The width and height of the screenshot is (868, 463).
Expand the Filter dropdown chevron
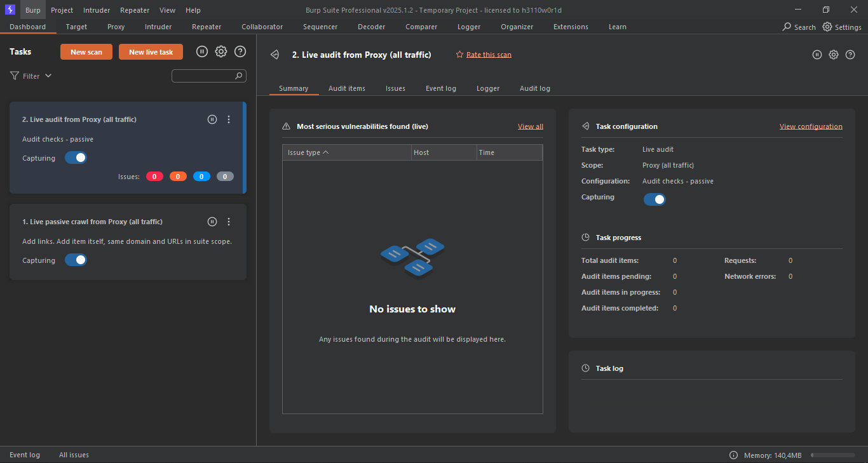click(x=48, y=76)
